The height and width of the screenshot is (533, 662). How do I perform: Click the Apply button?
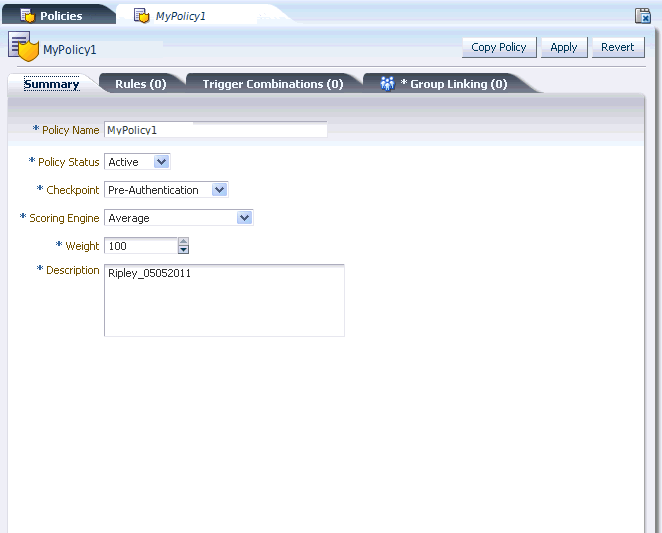click(x=564, y=47)
